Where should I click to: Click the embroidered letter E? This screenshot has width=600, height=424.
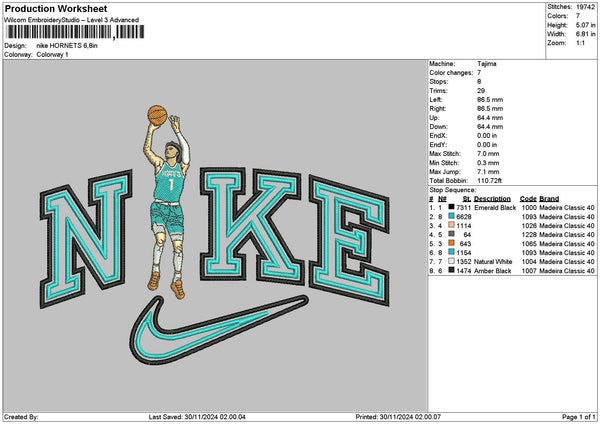pyautogui.click(x=349, y=240)
